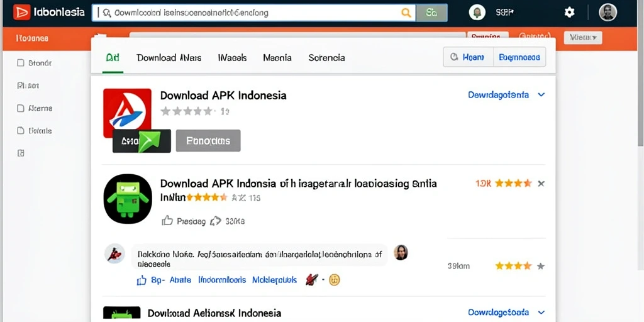Click the blue thumbs-up icon under review
This screenshot has width=644, height=322.
pyautogui.click(x=142, y=280)
